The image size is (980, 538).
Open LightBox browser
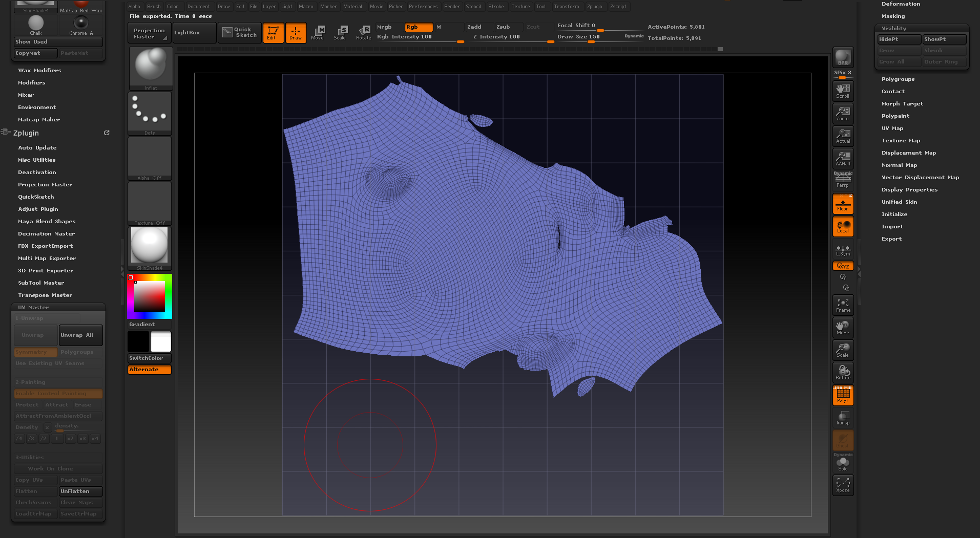click(x=195, y=32)
